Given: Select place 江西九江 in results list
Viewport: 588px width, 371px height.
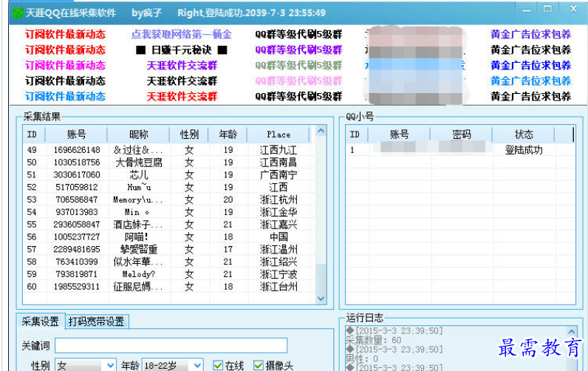Looking at the screenshot, I should point(278,150).
